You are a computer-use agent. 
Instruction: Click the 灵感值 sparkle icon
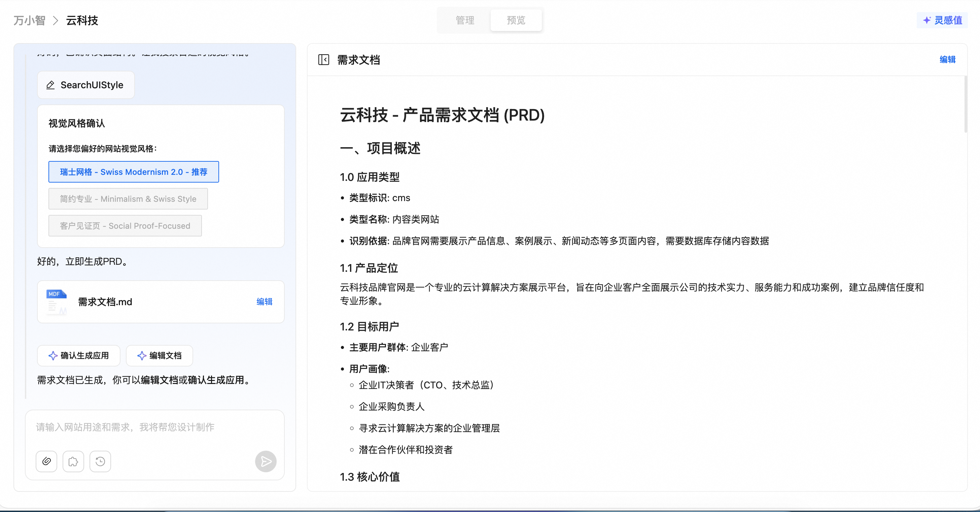927,20
